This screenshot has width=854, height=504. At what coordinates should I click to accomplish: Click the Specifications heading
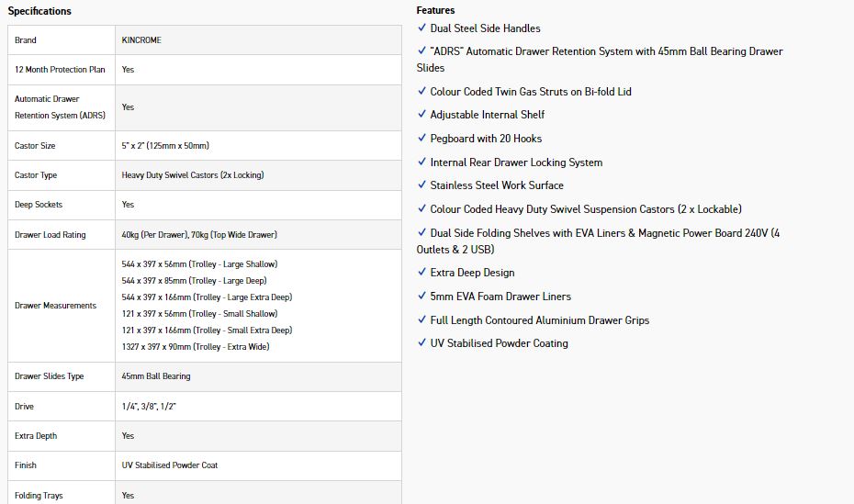tap(39, 11)
